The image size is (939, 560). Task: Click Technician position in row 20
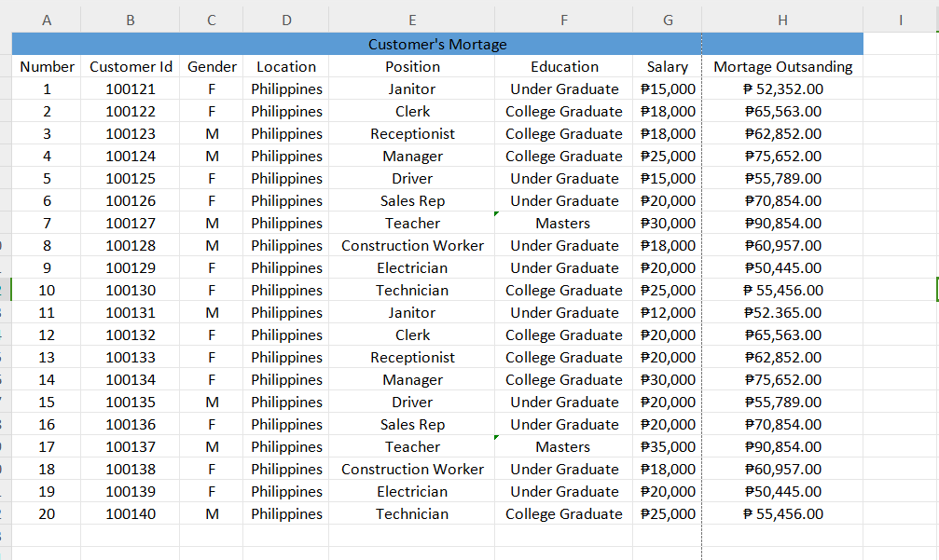click(412, 514)
